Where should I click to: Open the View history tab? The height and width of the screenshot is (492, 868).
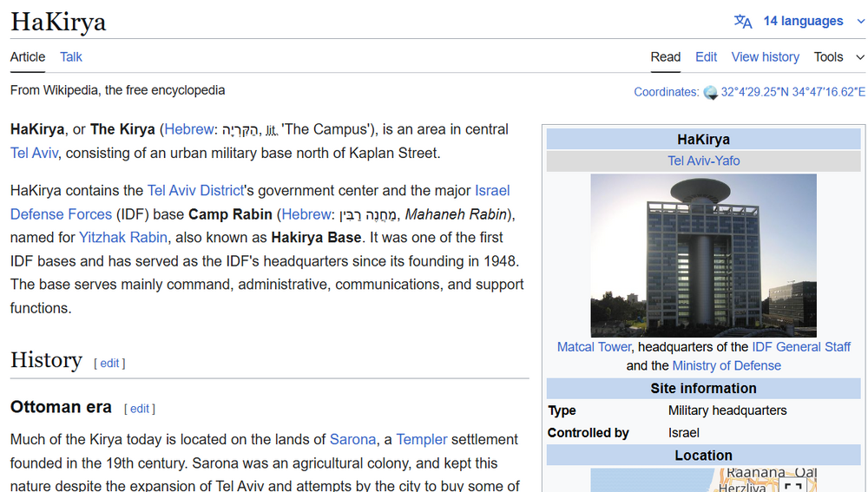[x=765, y=57]
